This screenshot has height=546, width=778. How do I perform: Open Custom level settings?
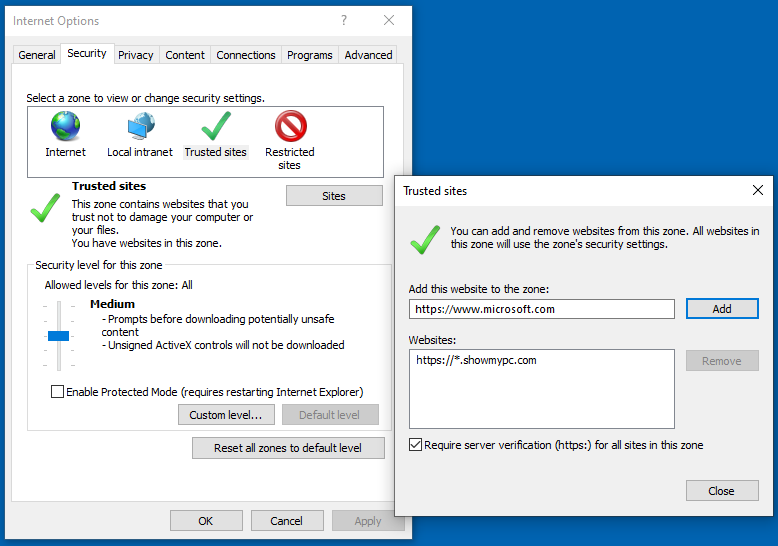pos(226,415)
